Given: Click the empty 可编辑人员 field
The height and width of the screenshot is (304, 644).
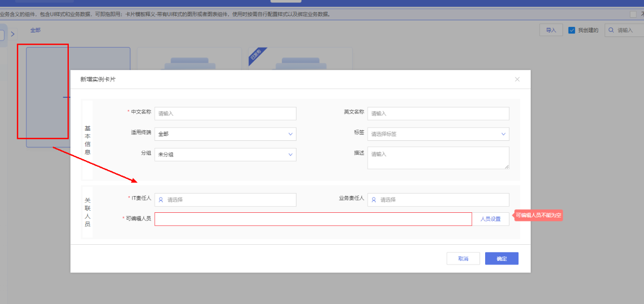Looking at the screenshot, I should pos(313,219).
